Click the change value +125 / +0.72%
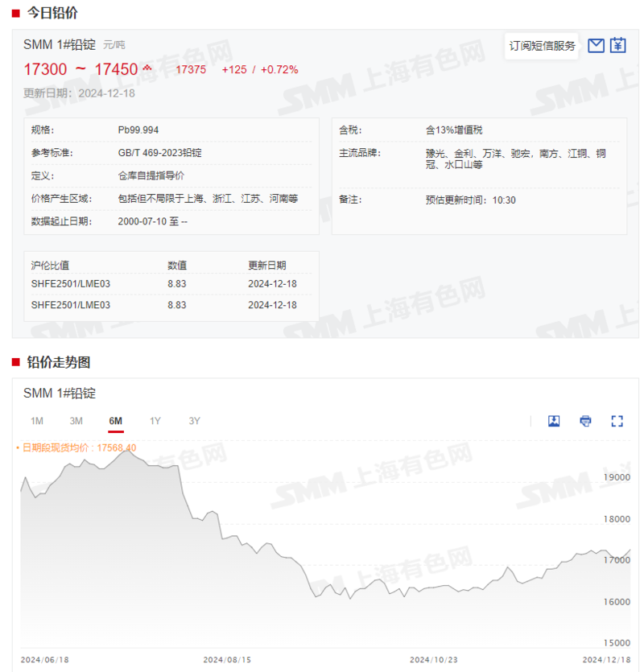This screenshot has width=644, height=672. [x=260, y=69]
